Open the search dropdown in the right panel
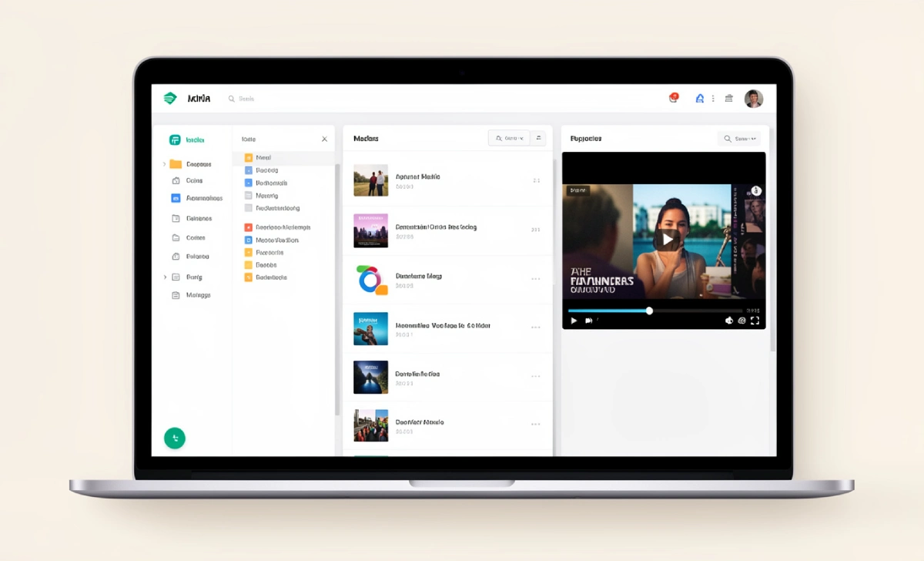This screenshot has width=924, height=561. [739, 139]
